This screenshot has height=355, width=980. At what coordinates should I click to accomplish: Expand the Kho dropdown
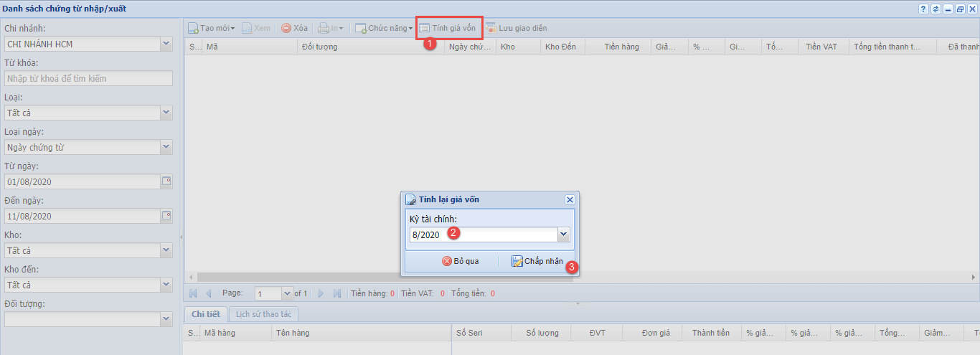pos(166,250)
